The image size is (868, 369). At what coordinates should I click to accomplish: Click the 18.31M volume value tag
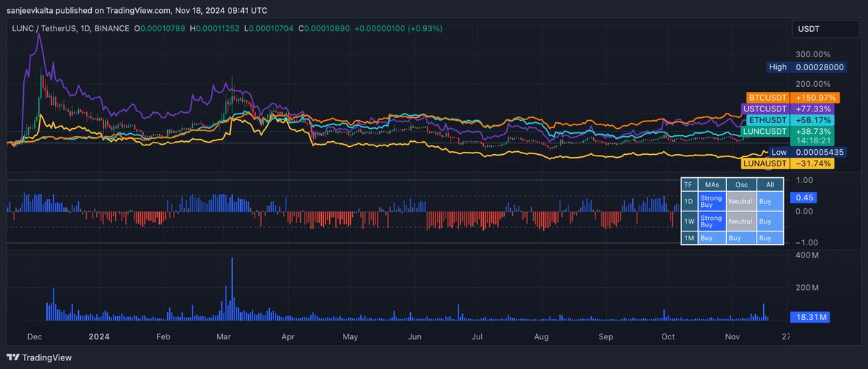click(811, 317)
